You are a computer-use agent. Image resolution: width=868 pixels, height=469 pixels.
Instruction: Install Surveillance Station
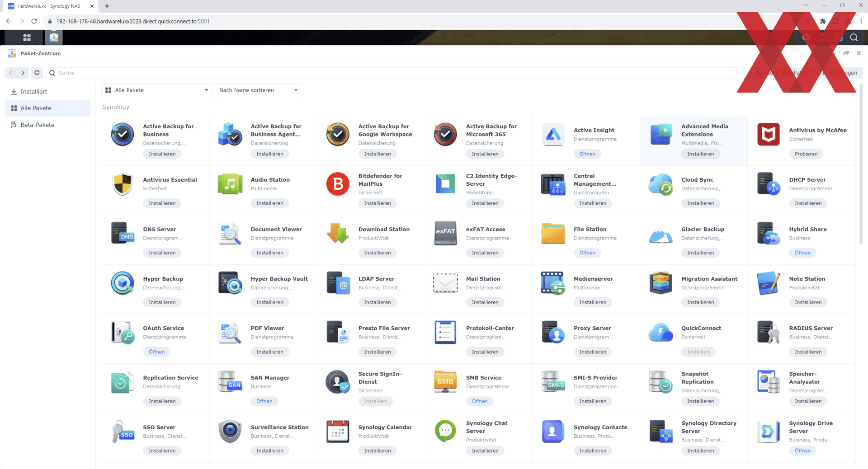270,451
